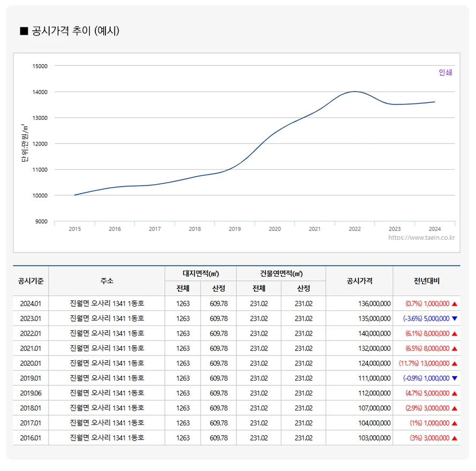This screenshot has width=476, height=471.
Task: Click the 140,000,000 price cell
Action: click(374, 333)
